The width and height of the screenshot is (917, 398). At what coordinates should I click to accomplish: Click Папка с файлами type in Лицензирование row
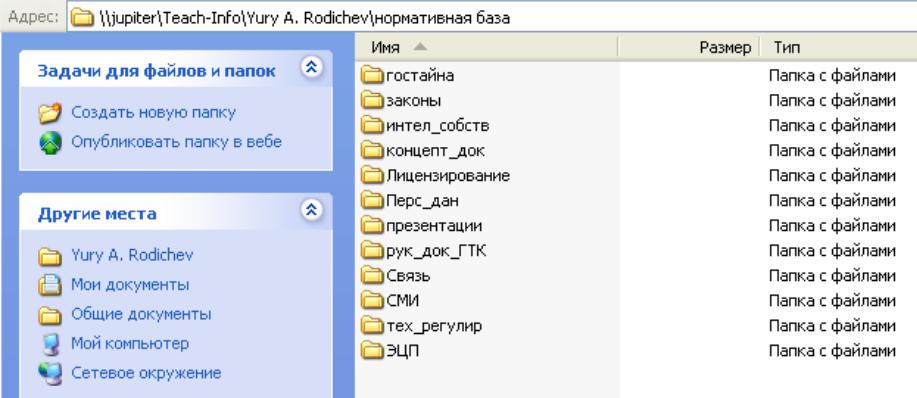click(832, 175)
